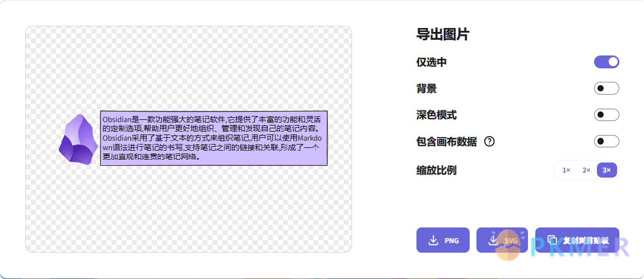
Task: Turn off the 仅选中 (selection only) toggle
Action: pyautogui.click(x=606, y=62)
